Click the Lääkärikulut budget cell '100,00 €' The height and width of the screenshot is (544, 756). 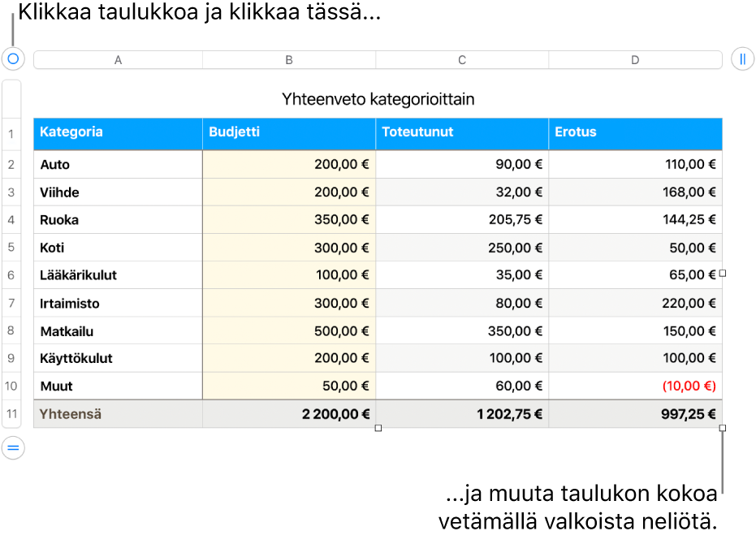click(x=289, y=275)
